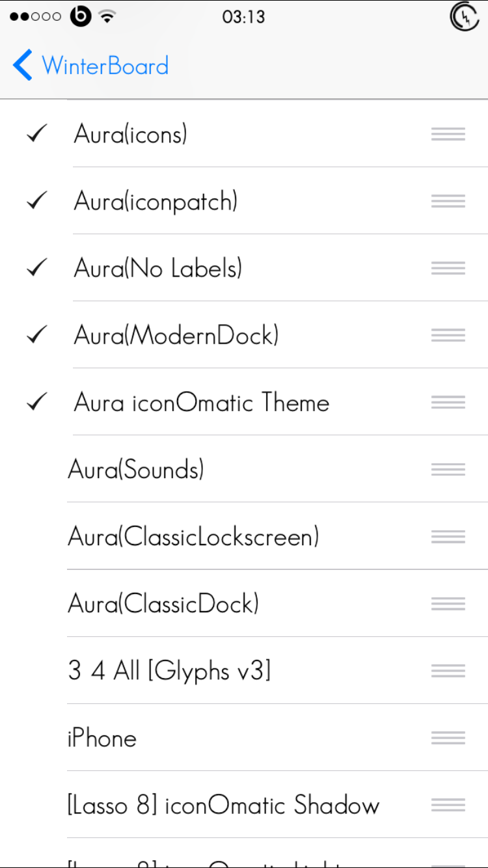Screen dimensions: 488x868
Task: Tap the Beats carrier logo icon
Action: point(81,17)
